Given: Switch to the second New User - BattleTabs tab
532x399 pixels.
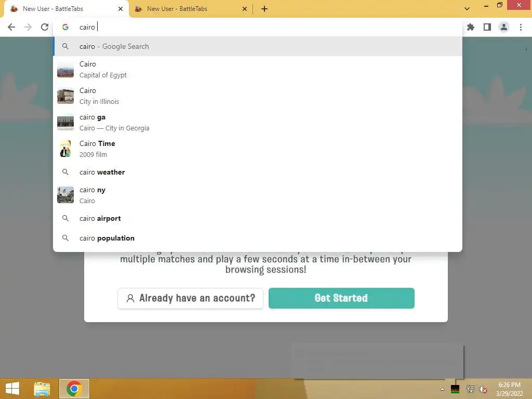Looking at the screenshot, I should point(190,9).
